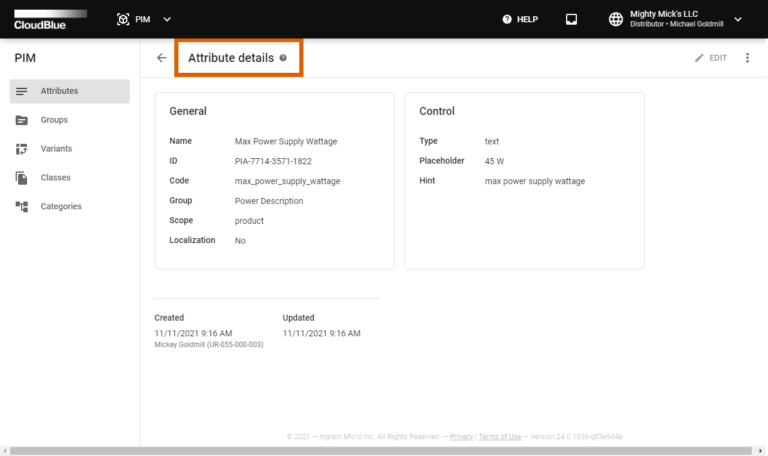The width and height of the screenshot is (768, 456).
Task: Click the pencil edit icon
Action: [699, 58]
